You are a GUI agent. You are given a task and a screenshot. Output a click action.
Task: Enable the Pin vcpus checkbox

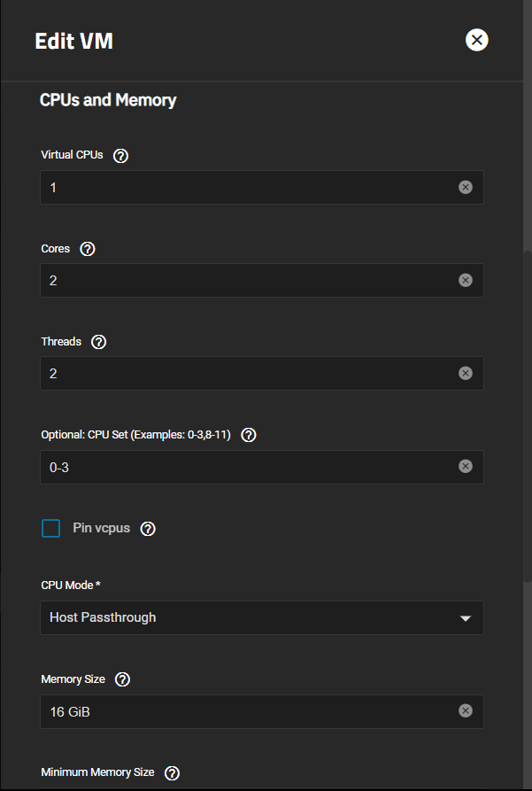pos(51,528)
